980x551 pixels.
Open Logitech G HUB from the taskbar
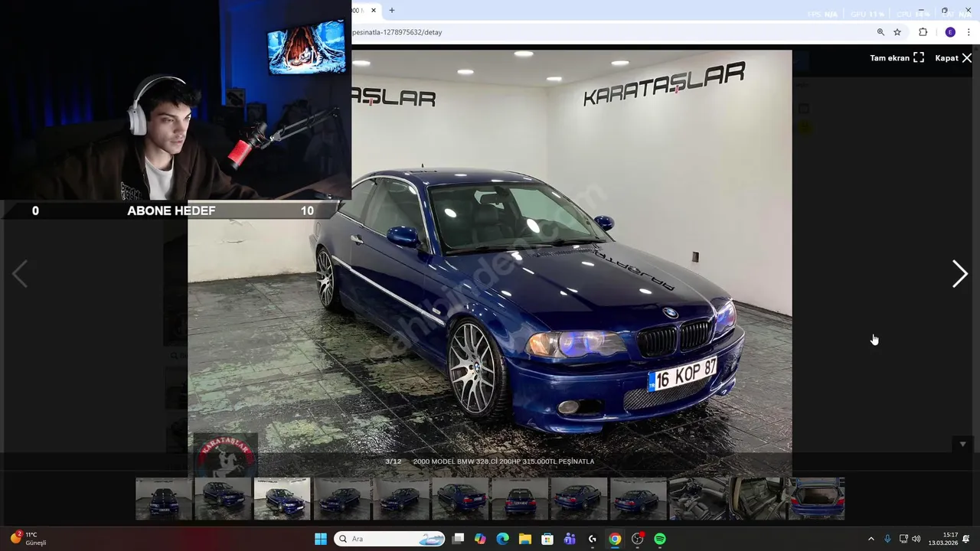[x=592, y=539]
